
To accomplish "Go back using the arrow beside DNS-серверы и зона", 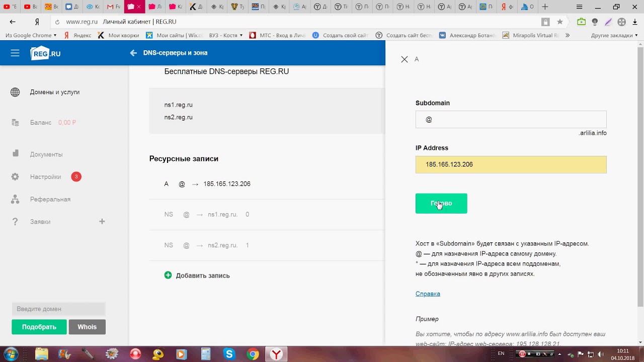I will coord(133,53).
